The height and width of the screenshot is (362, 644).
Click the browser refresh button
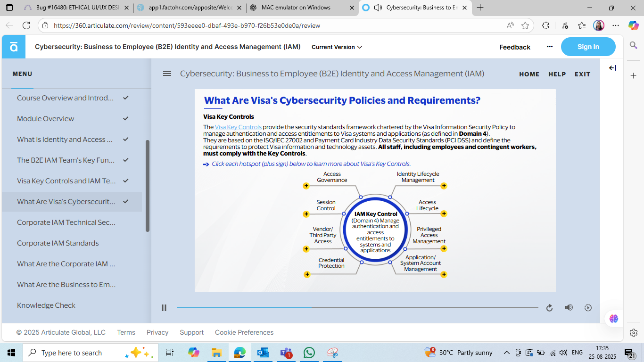tap(26, 25)
